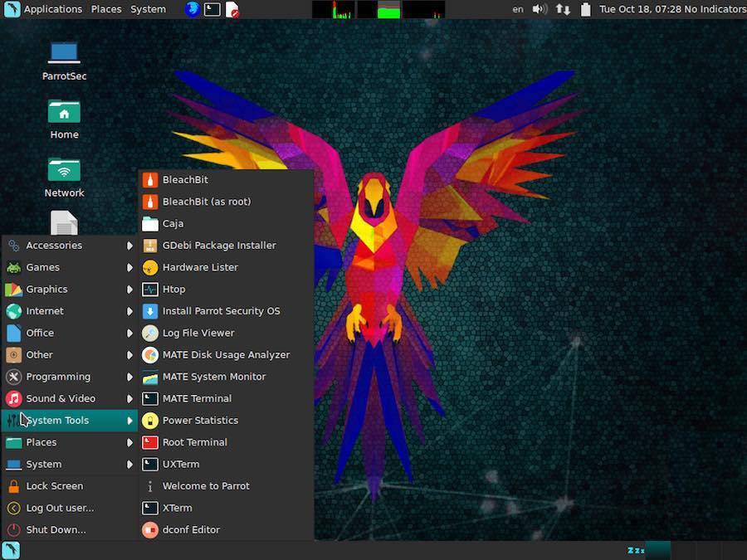The height and width of the screenshot is (560, 747).
Task: Expand the Programming submenu
Action: coord(70,377)
